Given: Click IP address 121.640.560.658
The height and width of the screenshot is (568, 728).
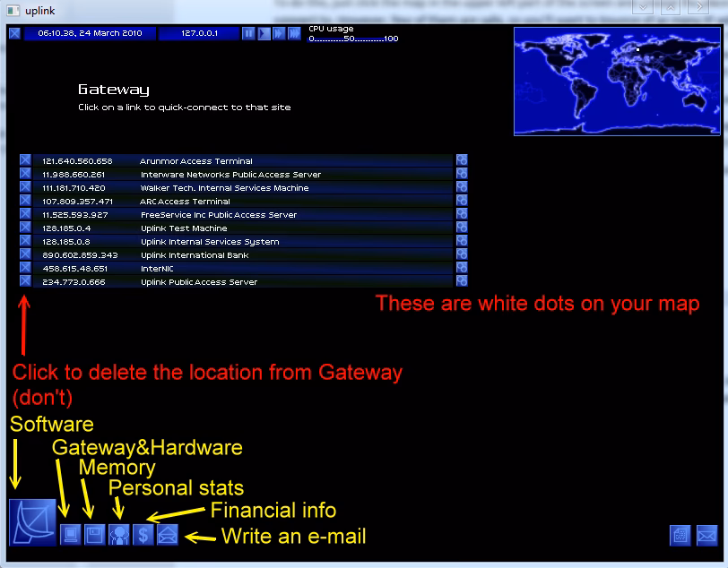Looking at the screenshot, I should (77, 161).
